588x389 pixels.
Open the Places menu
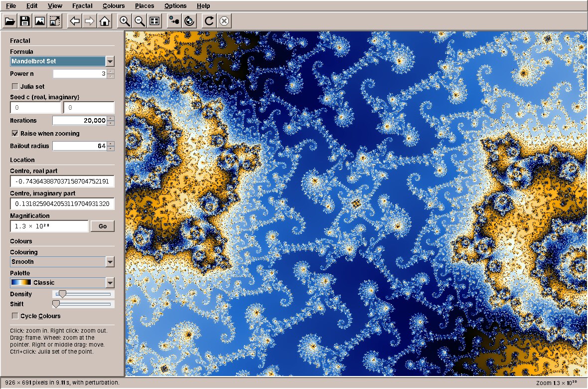[145, 5]
